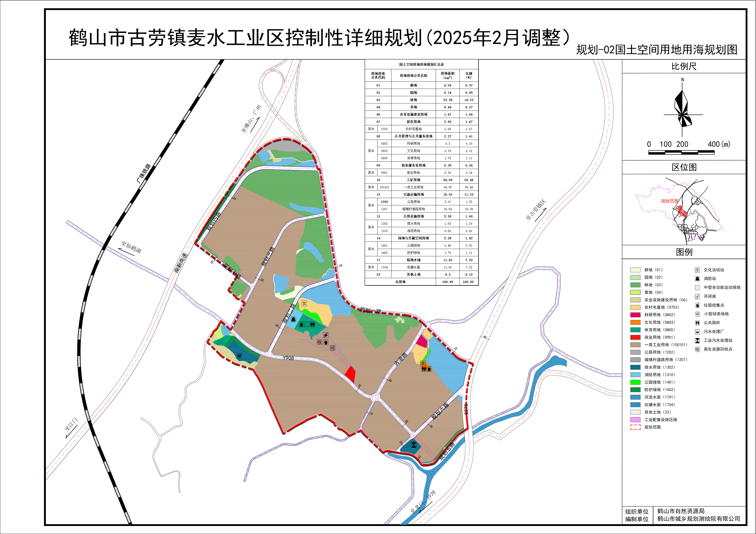Click the 公共厕所 legend icon

697,323
